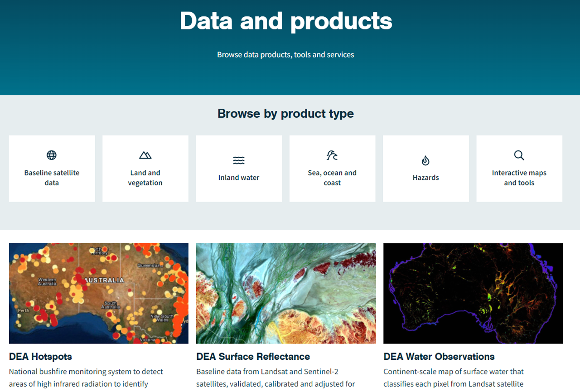Select the wave icon for Sea, ocean and coast

(x=332, y=155)
